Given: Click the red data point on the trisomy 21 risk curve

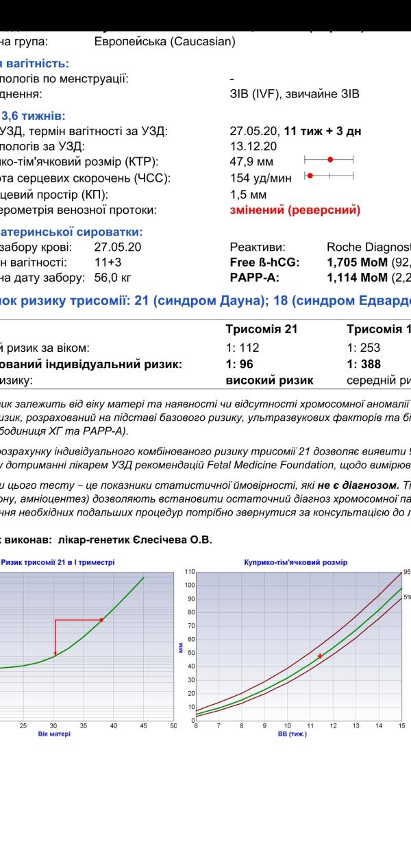Looking at the screenshot, I should [101, 620].
